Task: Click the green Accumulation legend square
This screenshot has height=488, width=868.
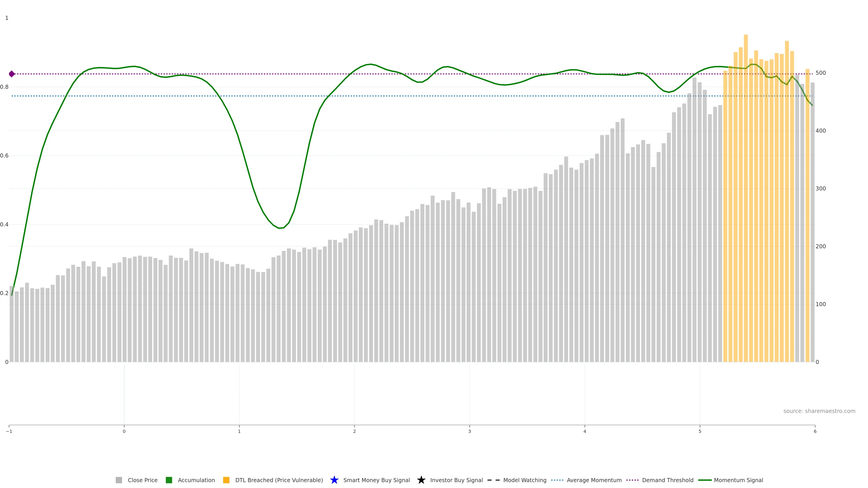Action: pos(169,480)
